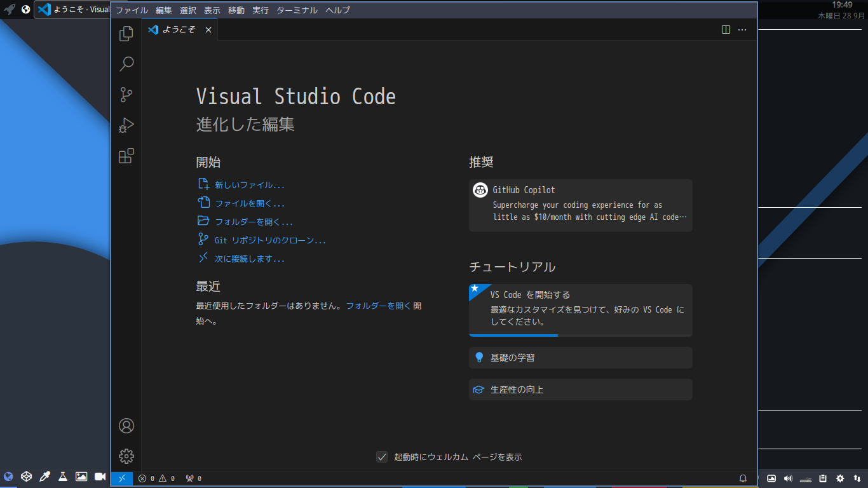This screenshot has width=868, height=488.
Task: Open the 実行 menu
Action: [261, 10]
